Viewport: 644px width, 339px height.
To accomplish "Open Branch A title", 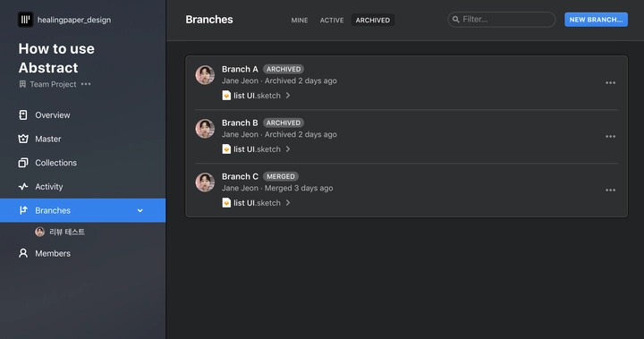I will pos(240,69).
